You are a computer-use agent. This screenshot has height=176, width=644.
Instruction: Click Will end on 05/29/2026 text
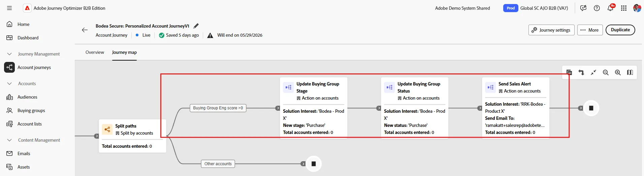240,35
